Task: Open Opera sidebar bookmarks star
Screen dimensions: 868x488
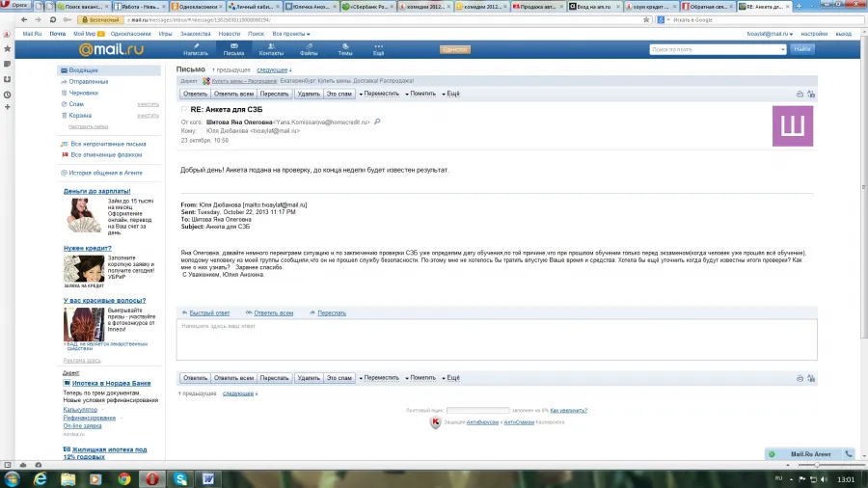Action: pyautogui.click(x=7, y=48)
